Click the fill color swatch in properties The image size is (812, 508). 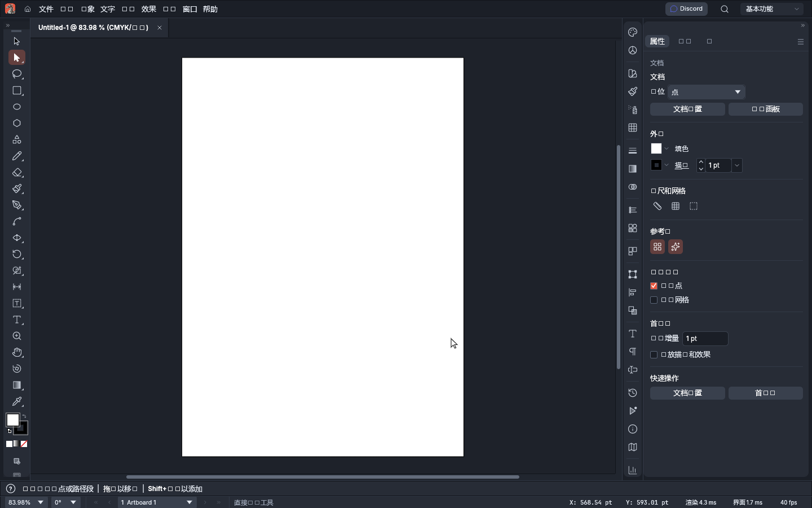[x=656, y=148]
